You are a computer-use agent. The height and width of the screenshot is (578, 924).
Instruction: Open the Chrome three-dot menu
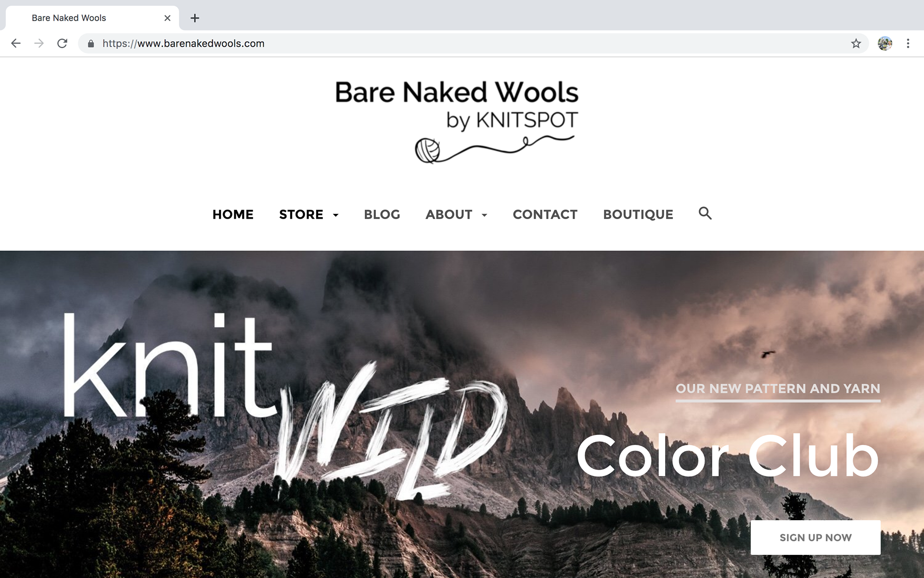pos(908,43)
